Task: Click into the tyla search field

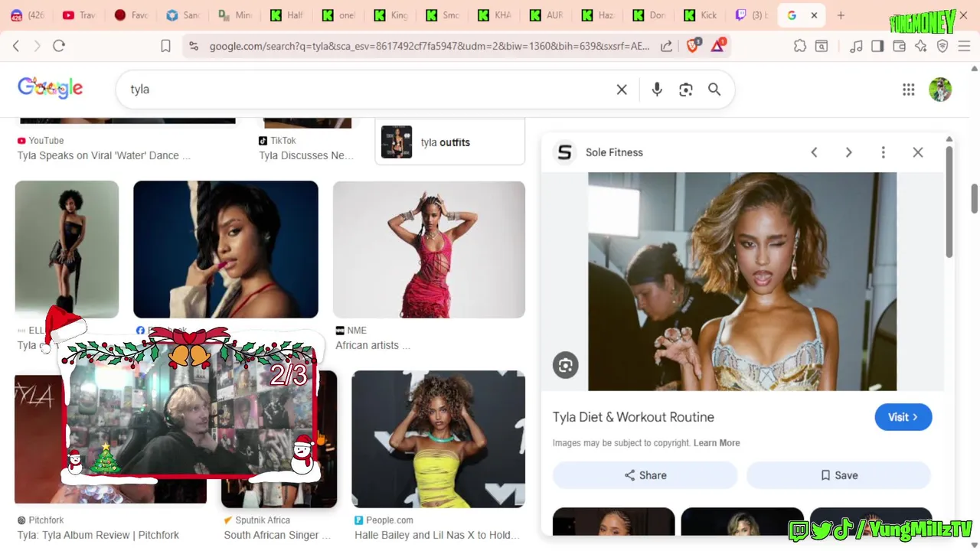Action: (x=367, y=90)
